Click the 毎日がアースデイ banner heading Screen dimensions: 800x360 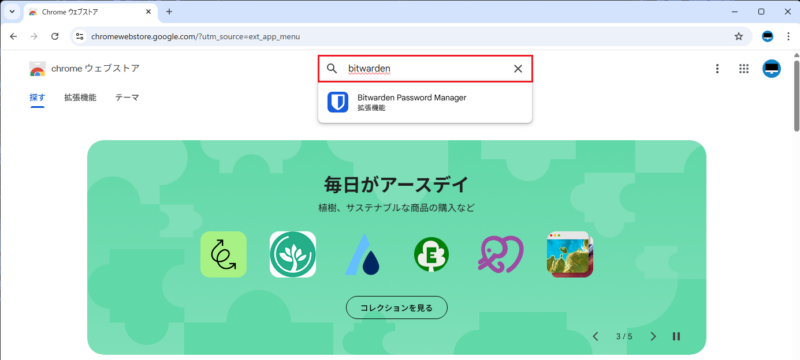(396, 185)
